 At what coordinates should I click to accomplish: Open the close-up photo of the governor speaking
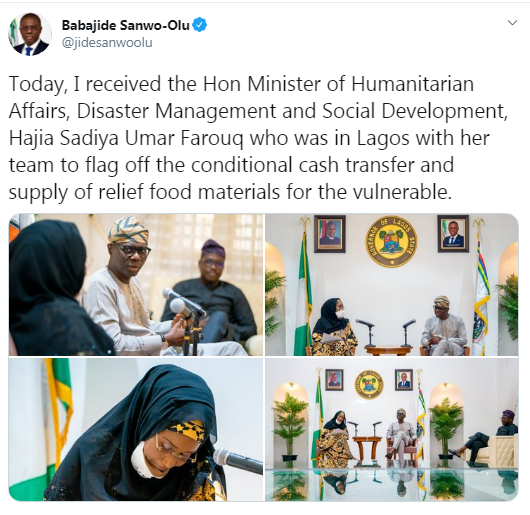click(136, 285)
